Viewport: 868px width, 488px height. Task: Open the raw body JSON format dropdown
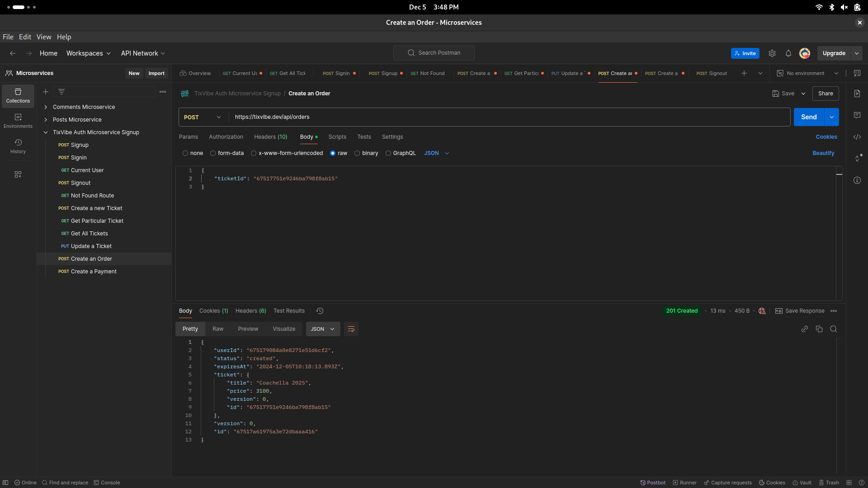click(x=437, y=153)
